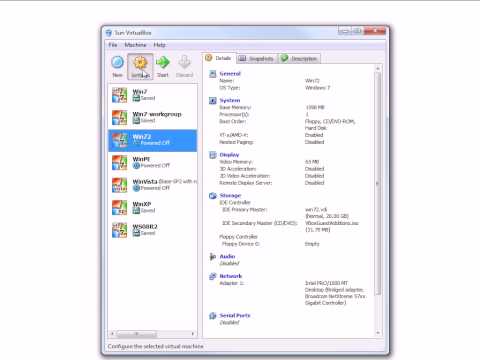Click the 'Remote Display Server' label
This screenshot has width=480, height=360.
pyautogui.click(x=246, y=183)
